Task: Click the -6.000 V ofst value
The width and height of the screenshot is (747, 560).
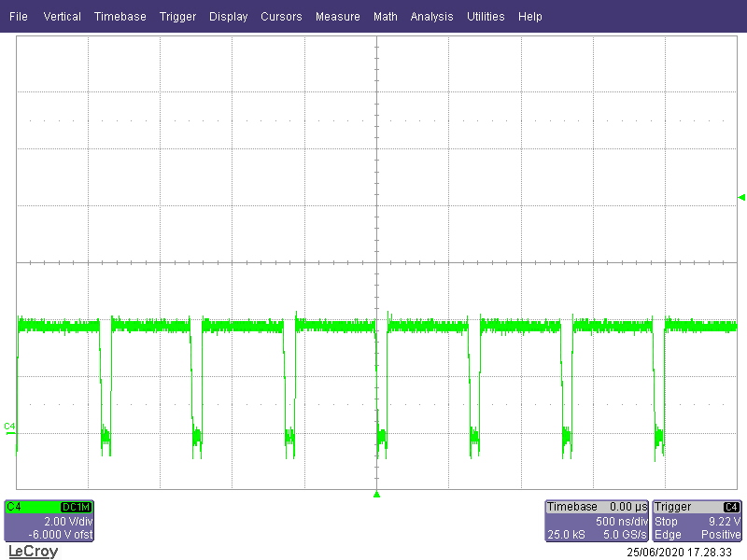Action: (61, 534)
